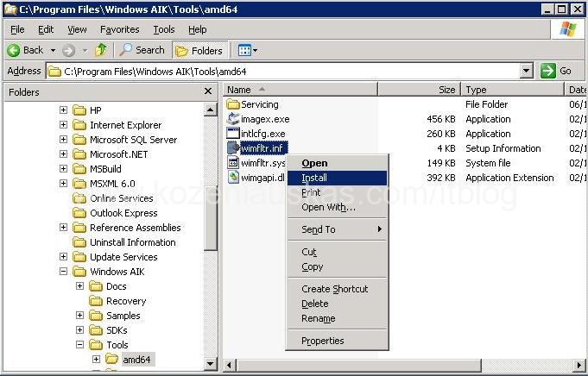Sort by the Name column header

click(x=300, y=90)
